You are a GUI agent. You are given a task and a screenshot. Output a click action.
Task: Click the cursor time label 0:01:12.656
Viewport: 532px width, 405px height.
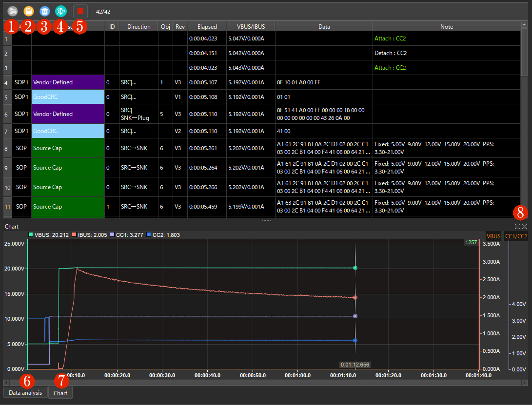pyautogui.click(x=355, y=365)
